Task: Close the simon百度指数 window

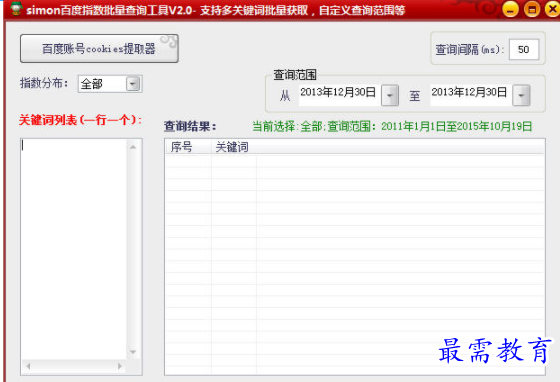Action: point(552,9)
